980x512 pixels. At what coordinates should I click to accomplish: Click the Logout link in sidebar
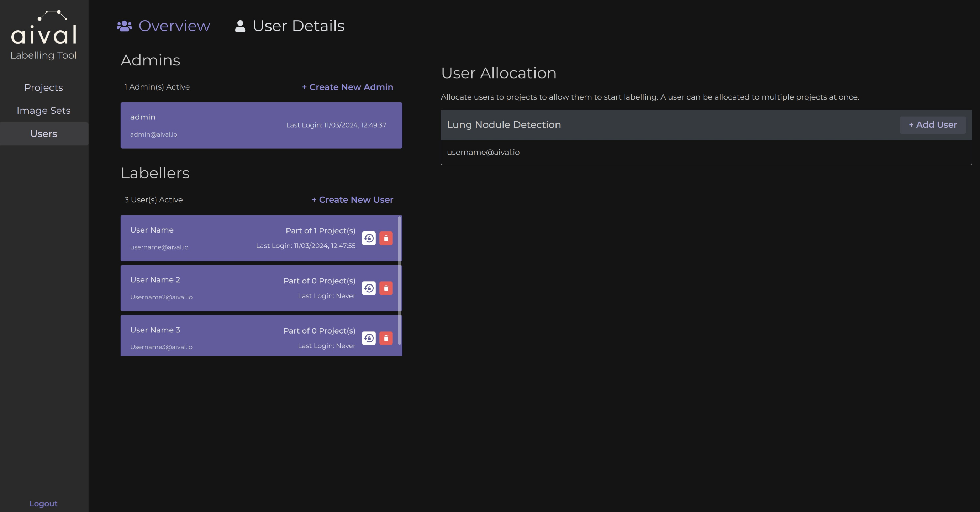43,503
